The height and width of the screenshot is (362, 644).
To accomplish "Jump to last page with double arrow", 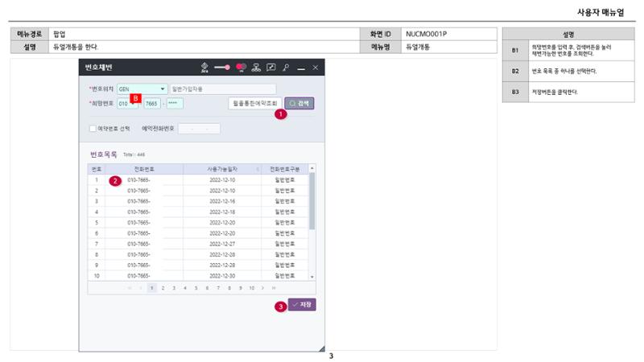I will coord(274,288).
